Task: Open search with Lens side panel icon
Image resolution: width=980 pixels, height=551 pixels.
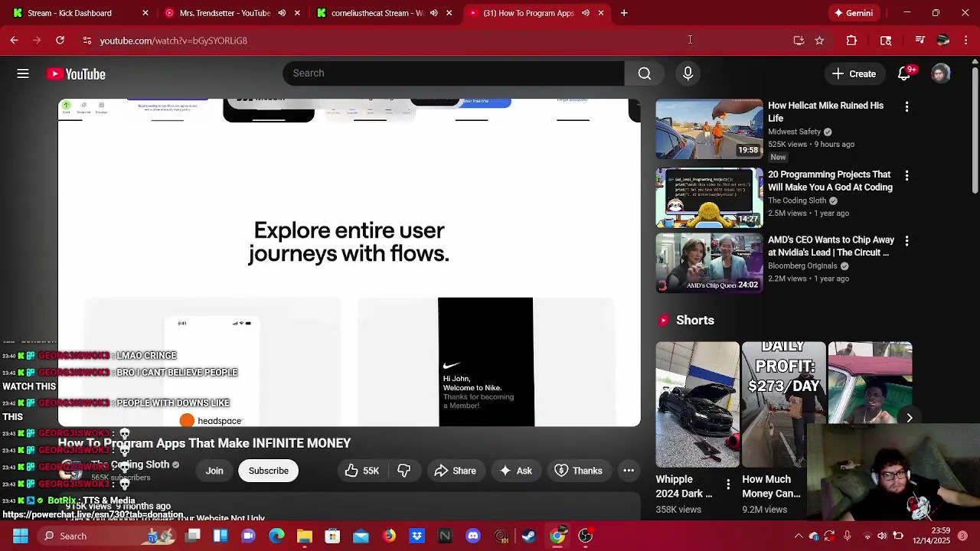Action: (886, 41)
